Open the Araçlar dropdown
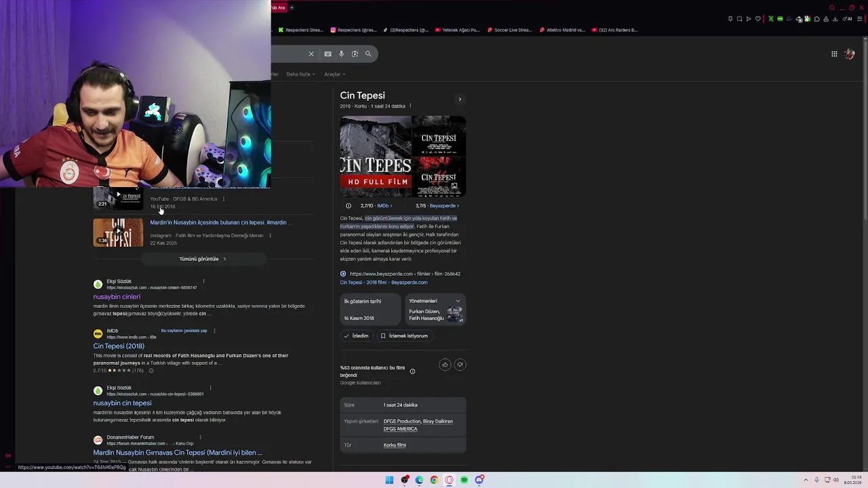868x488 pixels. [x=335, y=75]
